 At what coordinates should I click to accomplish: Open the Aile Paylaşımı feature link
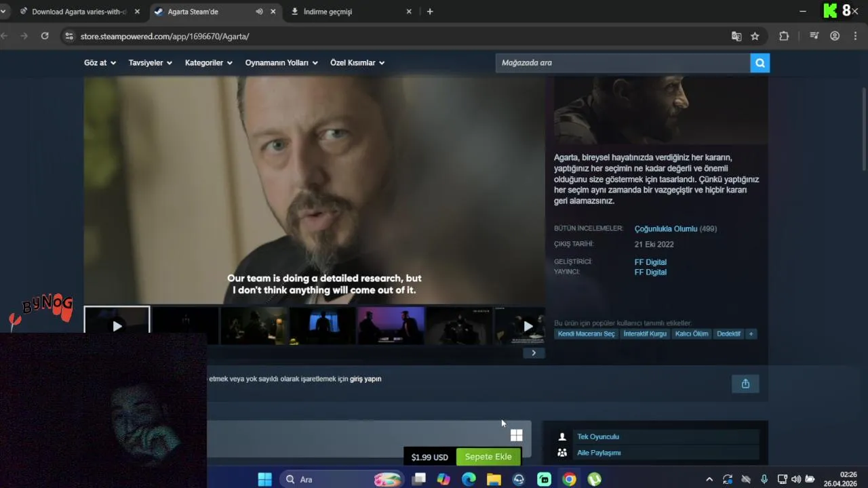[599, 453]
